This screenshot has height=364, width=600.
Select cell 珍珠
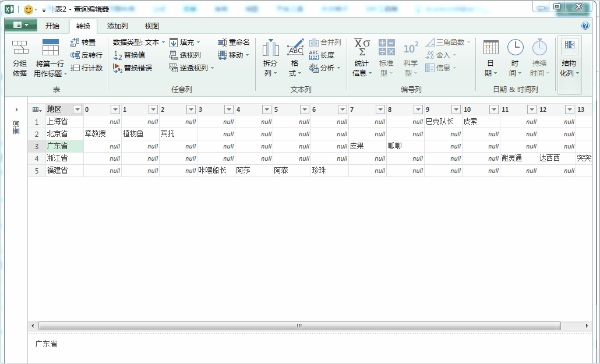(330, 171)
